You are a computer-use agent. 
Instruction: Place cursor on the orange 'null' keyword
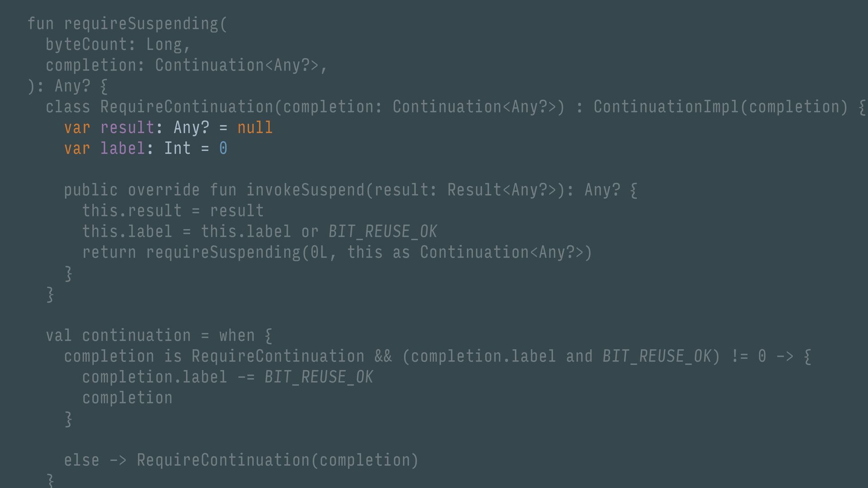[255, 128]
